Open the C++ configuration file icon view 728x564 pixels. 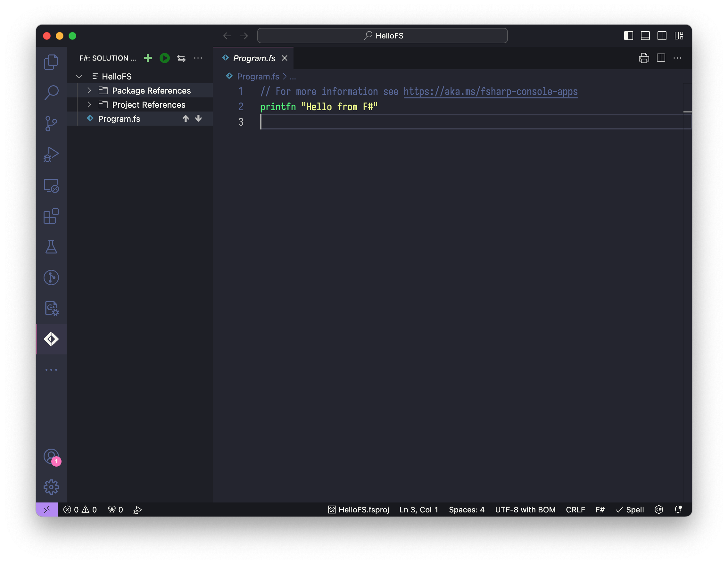(51, 308)
